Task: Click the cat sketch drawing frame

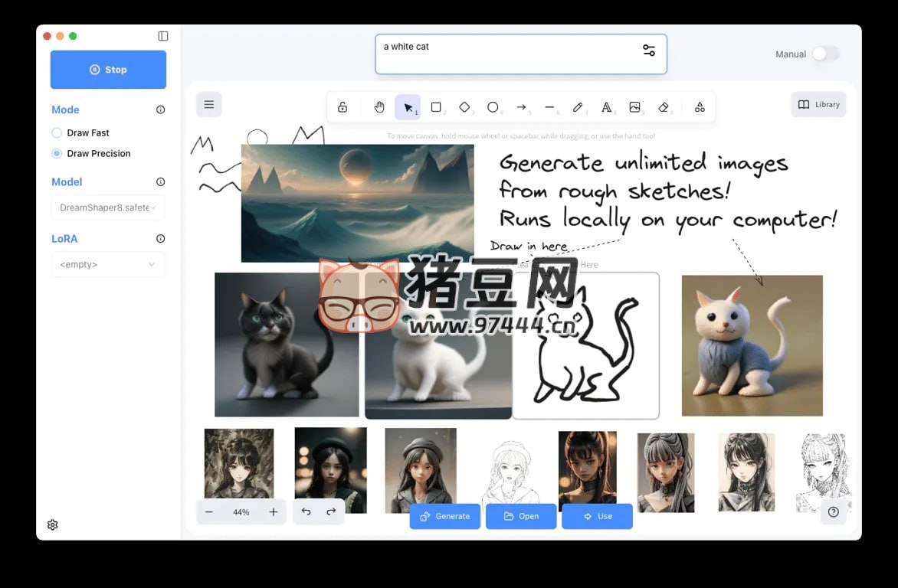Action: click(x=586, y=346)
